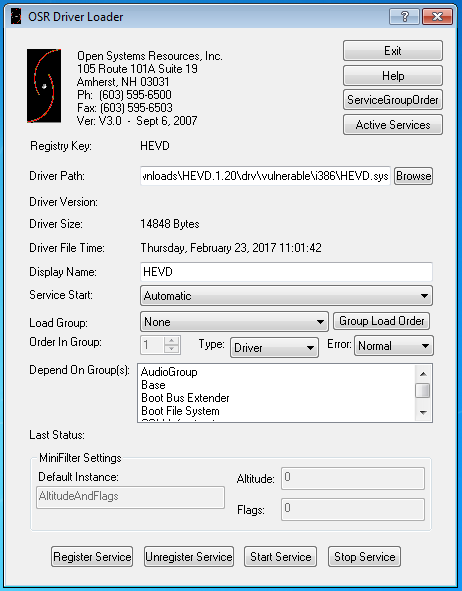Close the OSR Driver Loader window
This screenshot has width=462, height=591.
click(437, 17)
